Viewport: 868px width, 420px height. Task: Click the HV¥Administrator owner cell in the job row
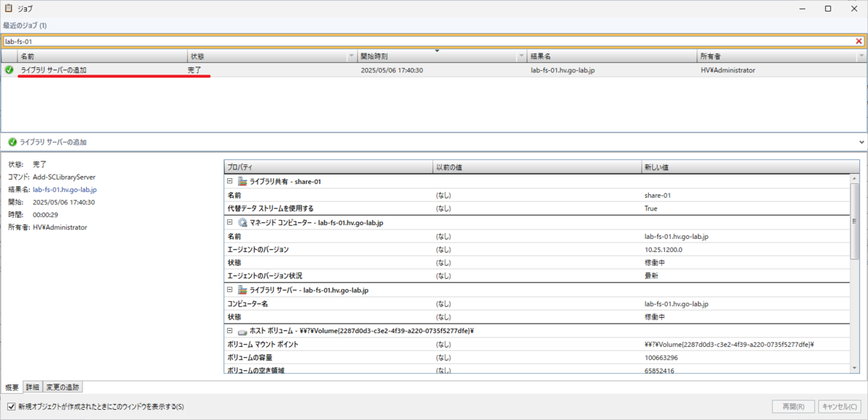click(728, 70)
